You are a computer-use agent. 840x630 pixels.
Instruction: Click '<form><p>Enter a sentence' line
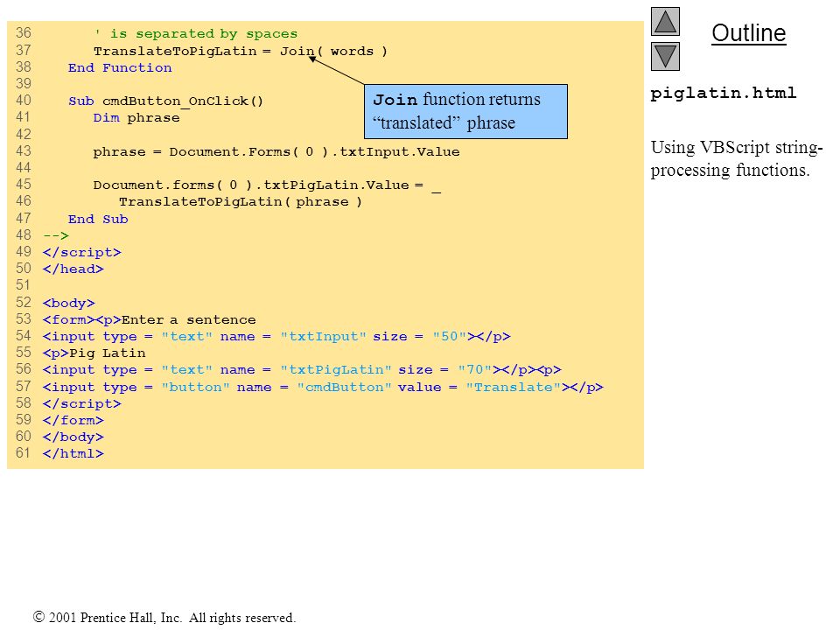click(x=150, y=320)
